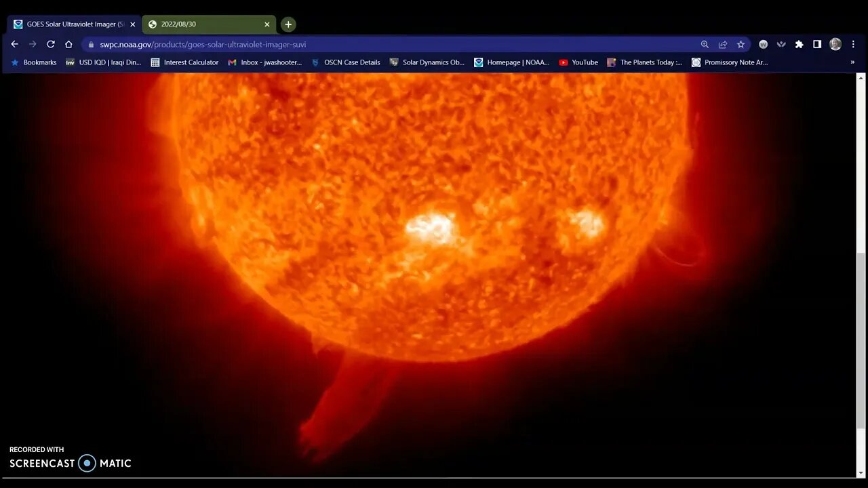Screen dimensions: 868x488
Task: Open the Homepage NOAA bookmark
Action: pos(512,62)
